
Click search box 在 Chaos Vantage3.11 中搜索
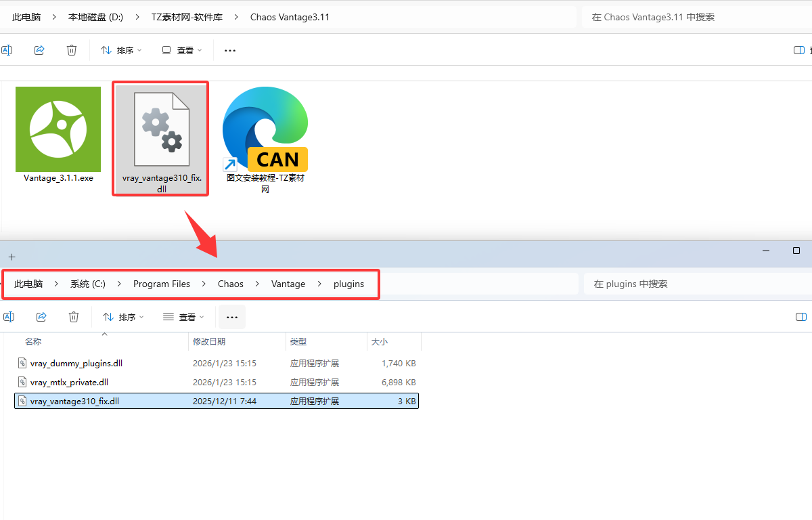(697, 17)
